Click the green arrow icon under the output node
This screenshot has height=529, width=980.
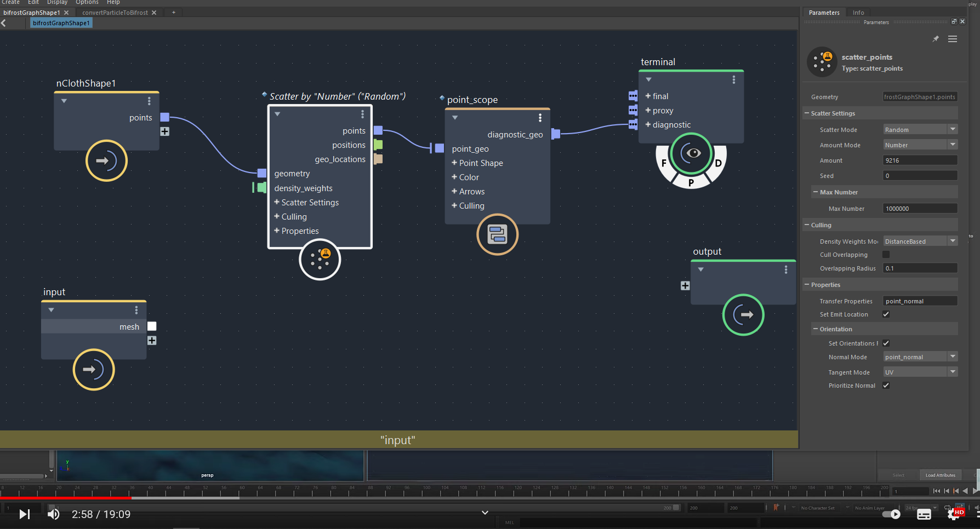(743, 315)
